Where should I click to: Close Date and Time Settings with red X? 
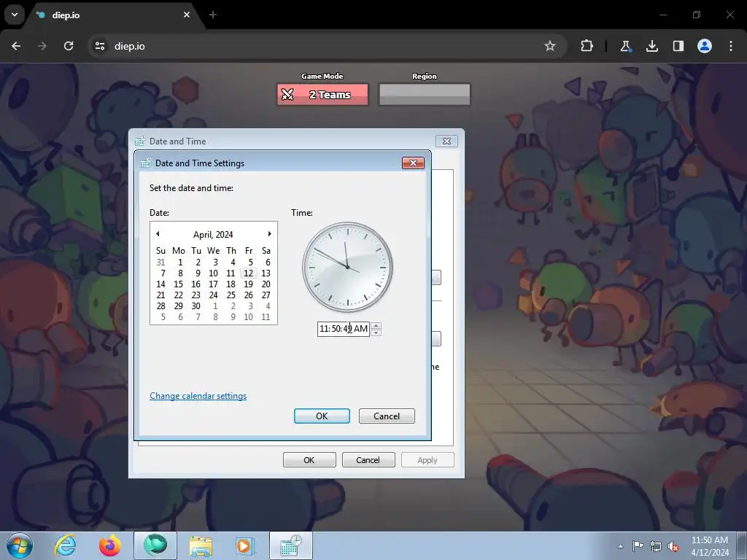coord(413,163)
